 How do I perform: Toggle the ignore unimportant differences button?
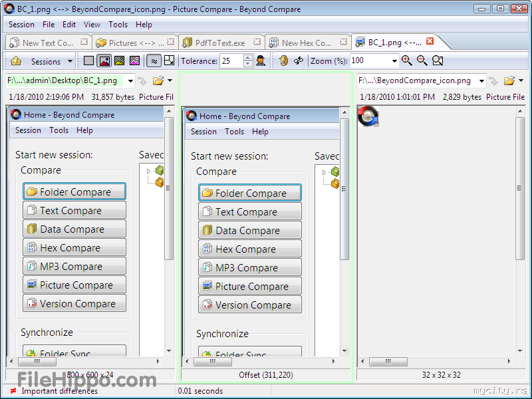[x=154, y=61]
